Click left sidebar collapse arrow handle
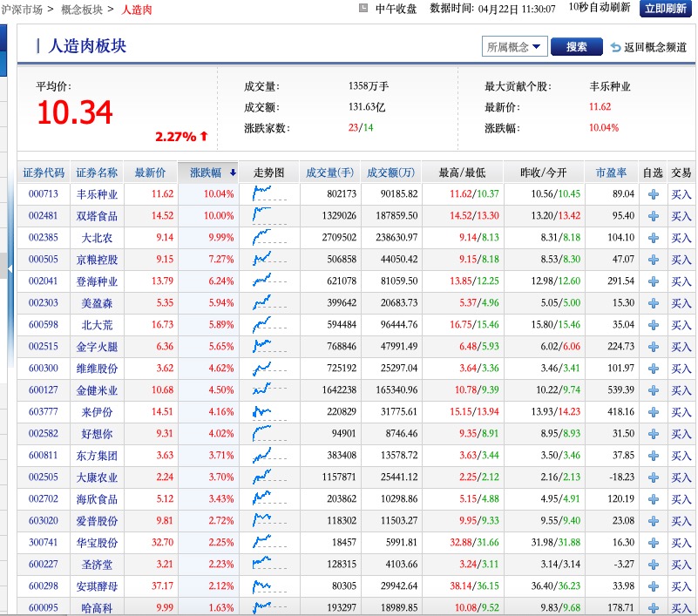Image resolution: width=698 pixels, height=616 pixels. [x=10, y=270]
